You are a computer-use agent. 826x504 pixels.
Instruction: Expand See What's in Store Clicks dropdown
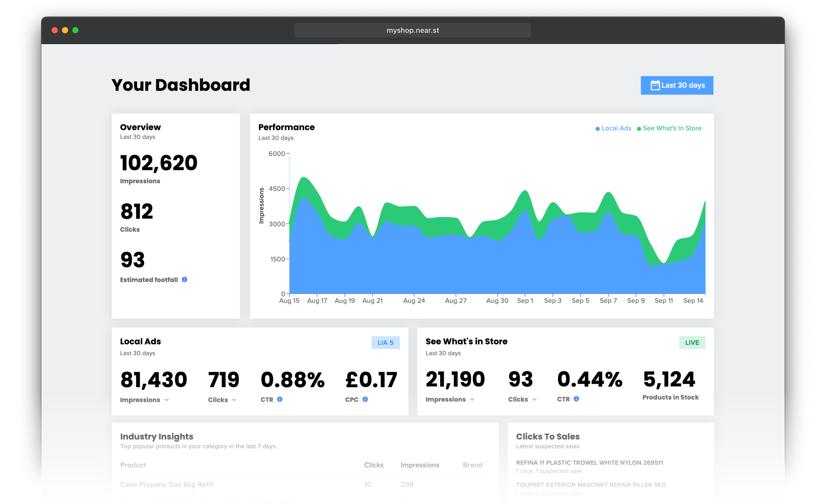point(534,400)
